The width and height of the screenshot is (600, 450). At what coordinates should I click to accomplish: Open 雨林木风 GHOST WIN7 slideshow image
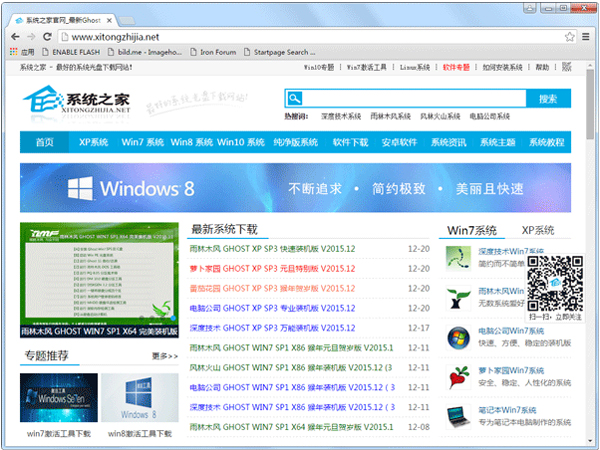pos(99,280)
